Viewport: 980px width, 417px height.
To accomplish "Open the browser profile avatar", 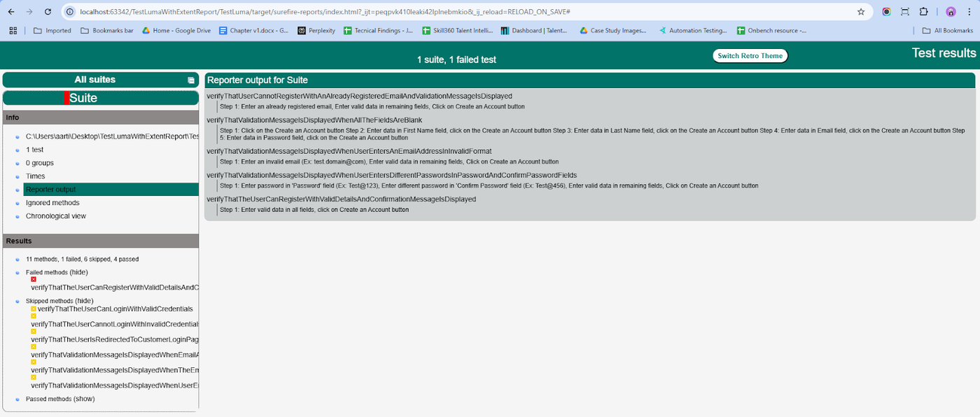I will (951, 12).
